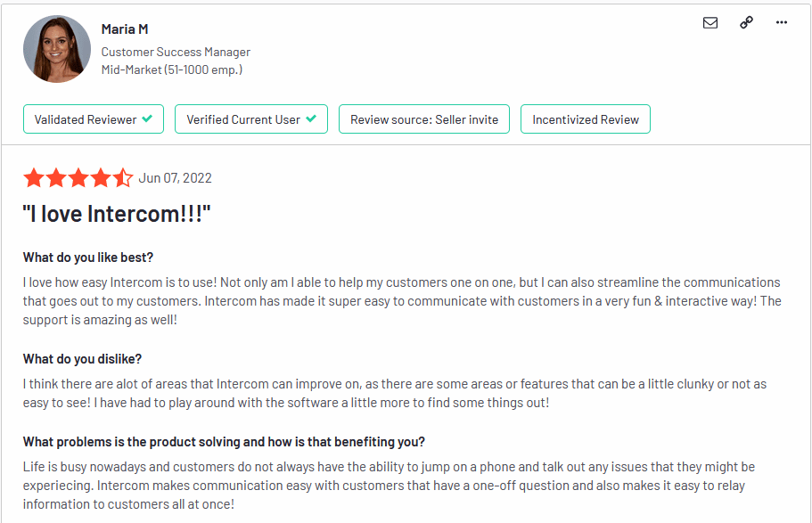Click the Jun 07, 2022 review date
Viewport: 812px width, 523px height.
[x=175, y=178]
